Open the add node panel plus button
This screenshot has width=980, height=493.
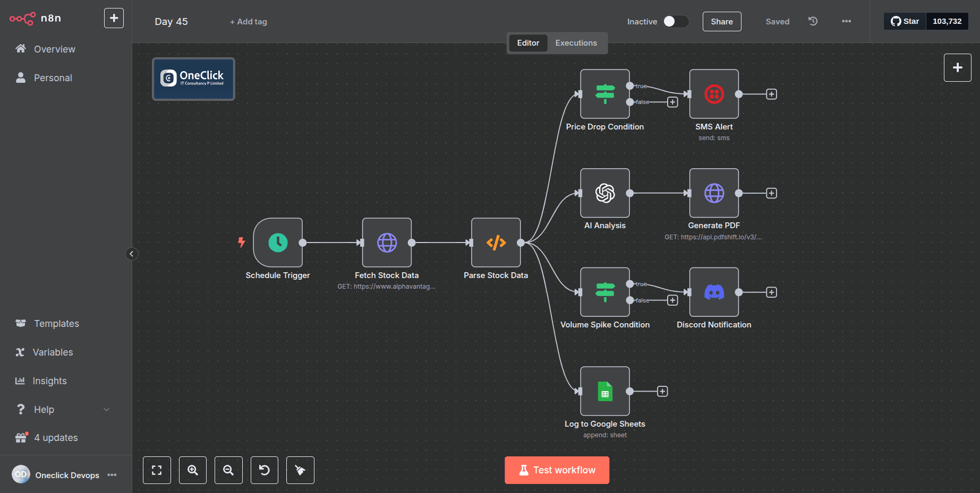(x=957, y=67)
